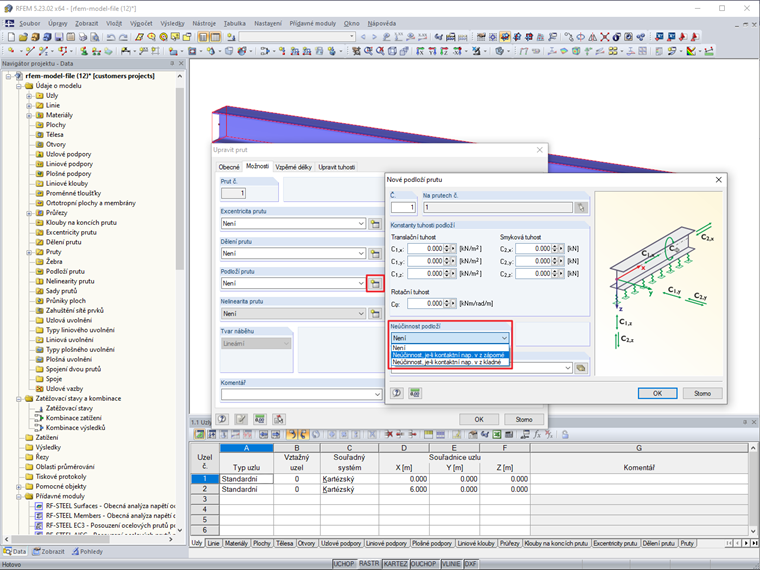Toggle the project navigator panel icon
The image size is (760, 570).
(203, 37)
